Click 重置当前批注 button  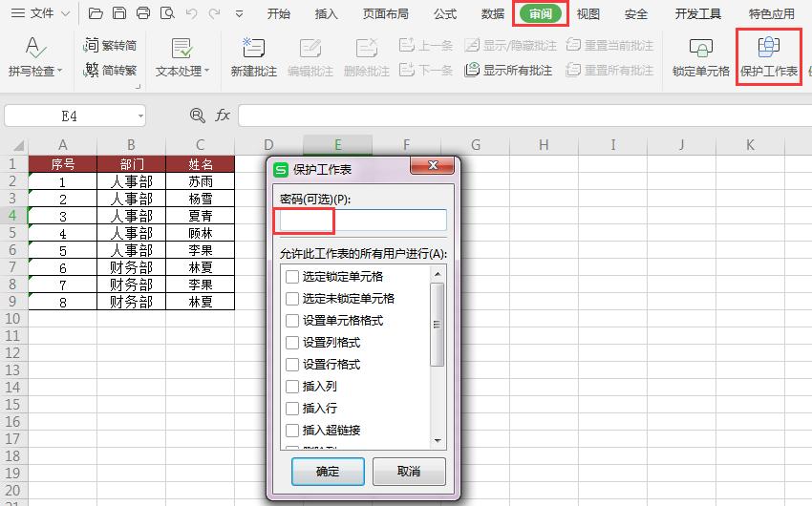[609, 46]
